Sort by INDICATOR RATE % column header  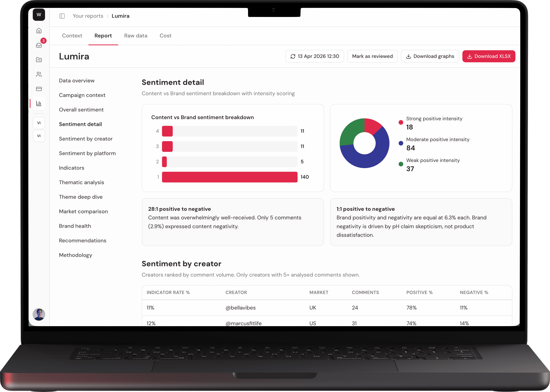click(x=168, y=293)
